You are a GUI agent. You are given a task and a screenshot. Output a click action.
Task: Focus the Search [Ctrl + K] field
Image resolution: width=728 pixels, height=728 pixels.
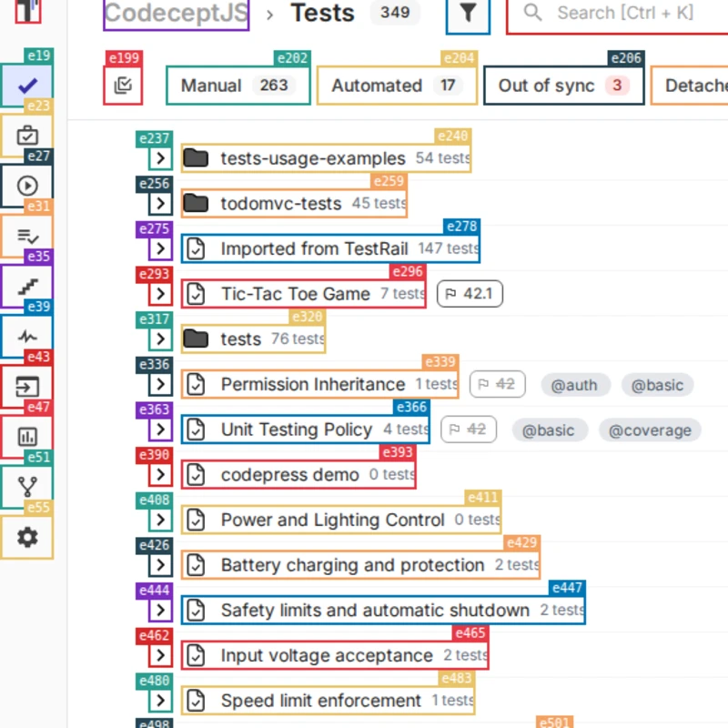(x=618, y=14)
